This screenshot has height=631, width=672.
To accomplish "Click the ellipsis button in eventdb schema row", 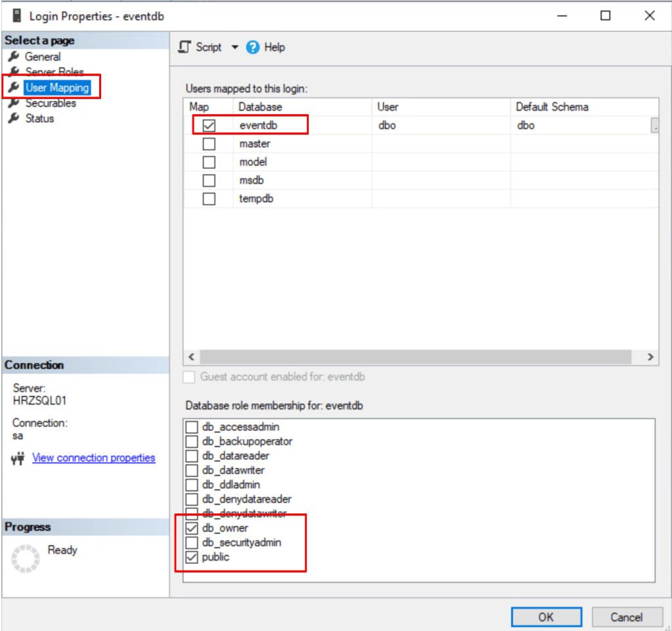I will point(654,125).
